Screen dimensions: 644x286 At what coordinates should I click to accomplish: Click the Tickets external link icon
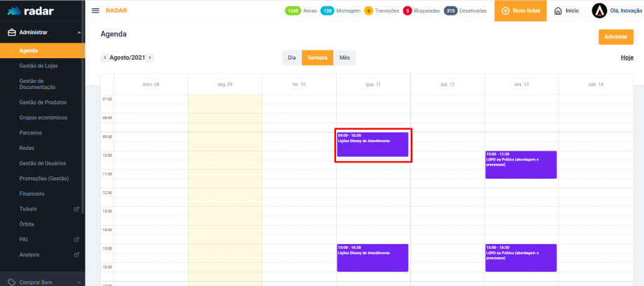pyautogui.click(x=76, y=209)
